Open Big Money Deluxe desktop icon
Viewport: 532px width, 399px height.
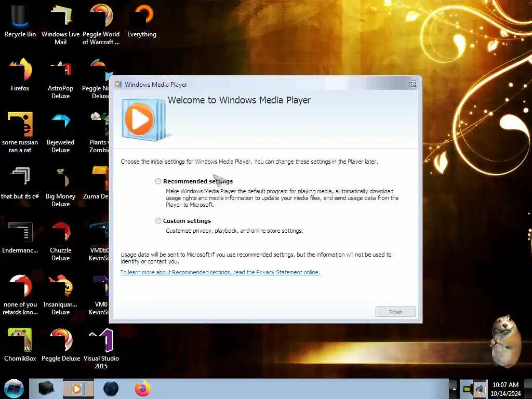pos(60,187)
